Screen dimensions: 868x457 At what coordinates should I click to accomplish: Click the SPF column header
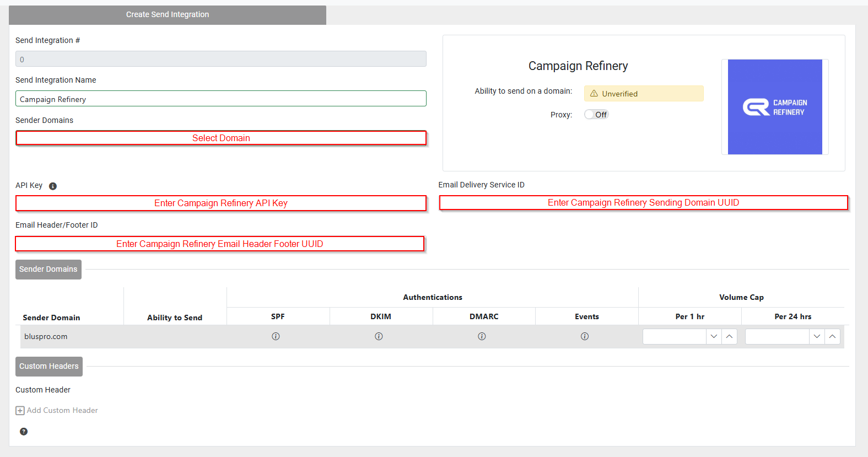(278, 316)
